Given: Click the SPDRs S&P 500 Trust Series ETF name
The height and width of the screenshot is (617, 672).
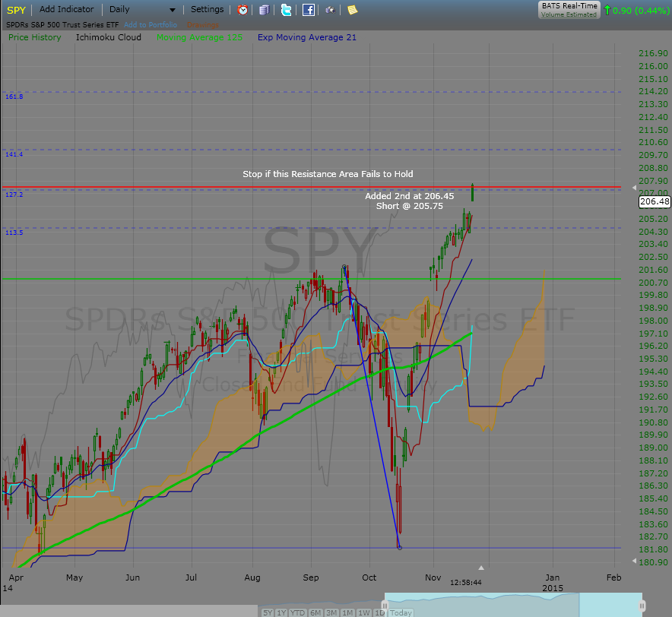Looking at the screenshot, I should 62,25.
